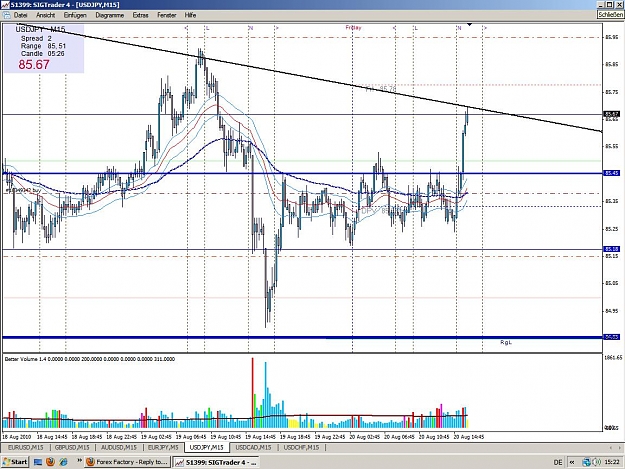Click the USDJPY M15 label on chart
This screenshot has width=625, height=469.
[x=40, y=29]
